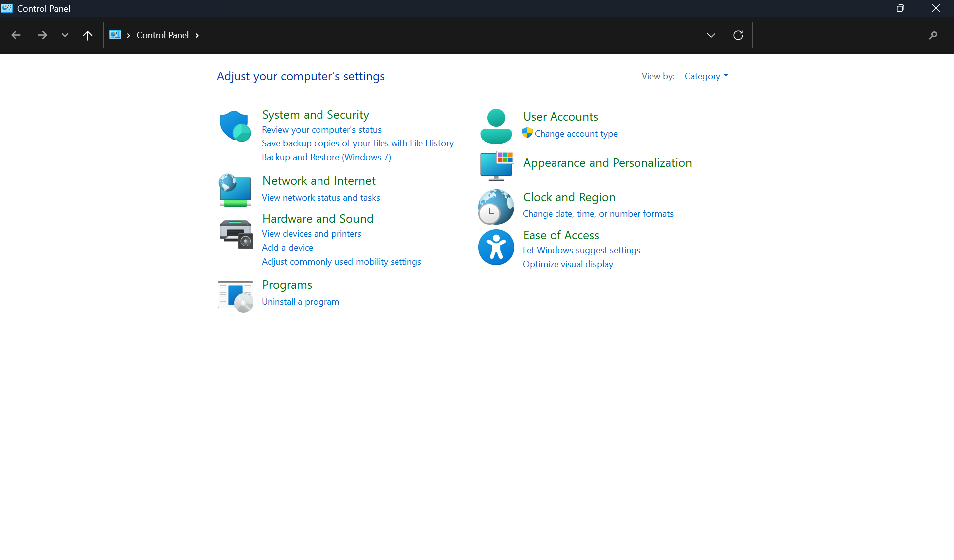Click the Network and Internet globe icon
The height and width of the screenshot is (560, 954).
(x=235, y=190)
